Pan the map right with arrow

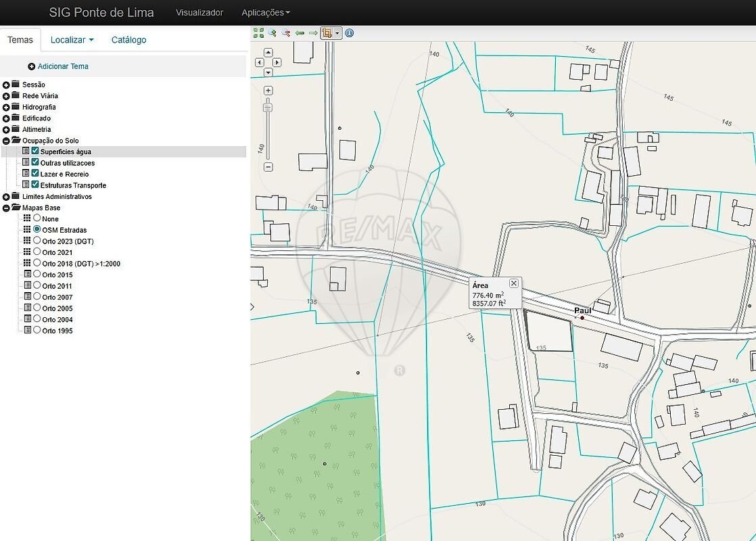pos(277,62)
